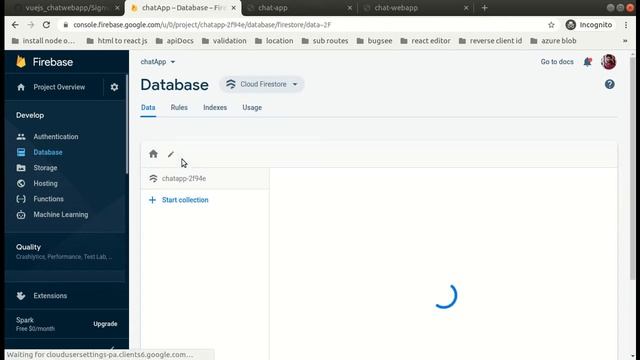Go to Firestore root home icon
640x360 pixels.
[153, 154]
